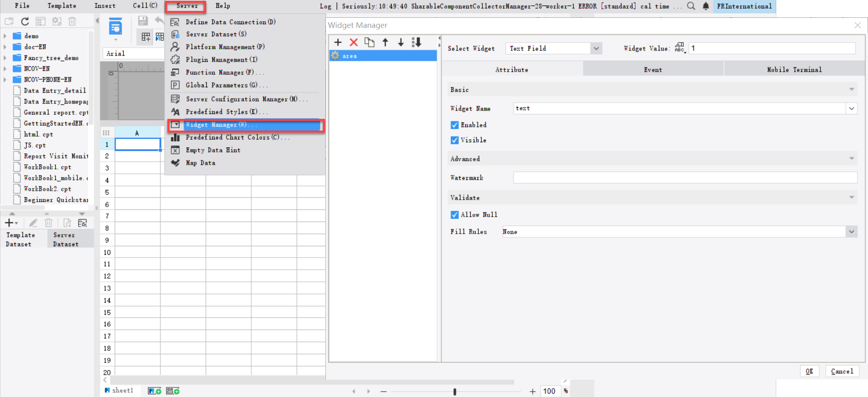Click the Widget Value input field
Screen dimensions: 868x397
772,48
